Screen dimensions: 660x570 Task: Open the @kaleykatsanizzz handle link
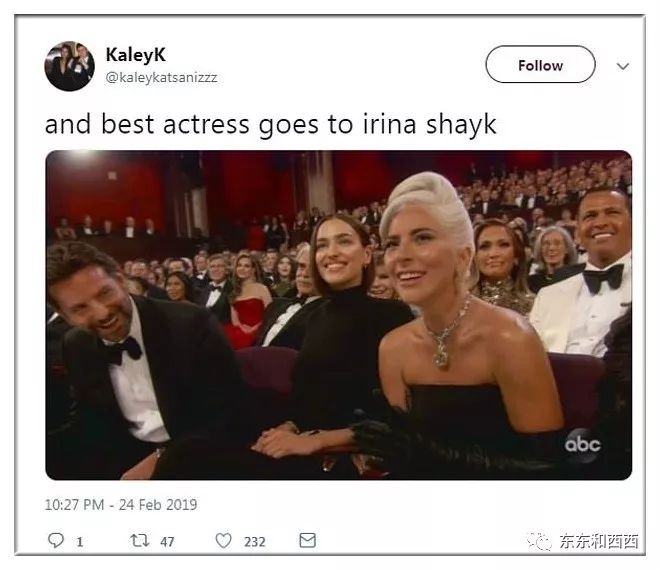coord(161,77)
